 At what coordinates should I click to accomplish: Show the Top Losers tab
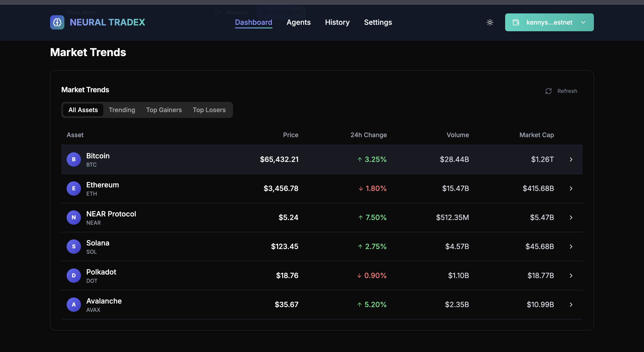point(209,110)
